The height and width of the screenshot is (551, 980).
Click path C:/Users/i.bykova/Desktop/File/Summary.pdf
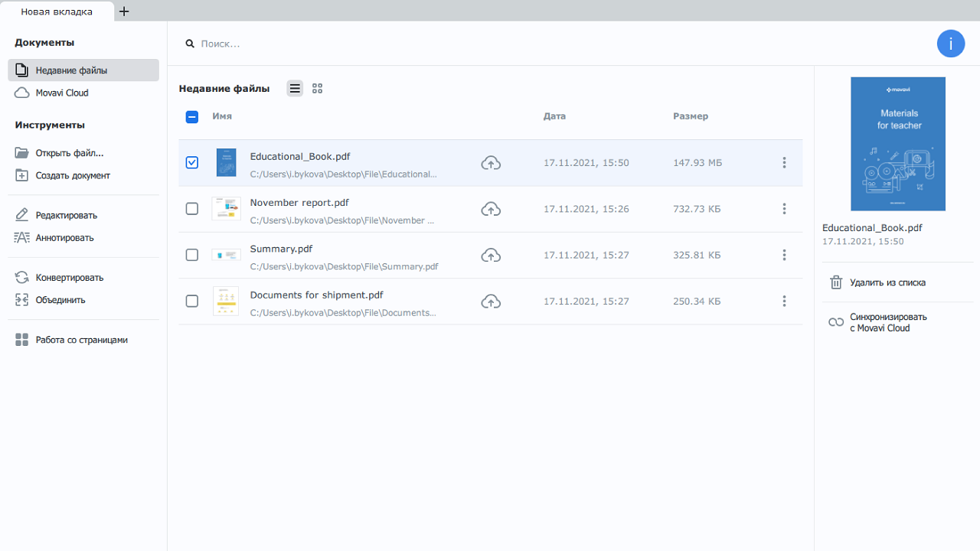pyautogui.click(x=345, y=266)
